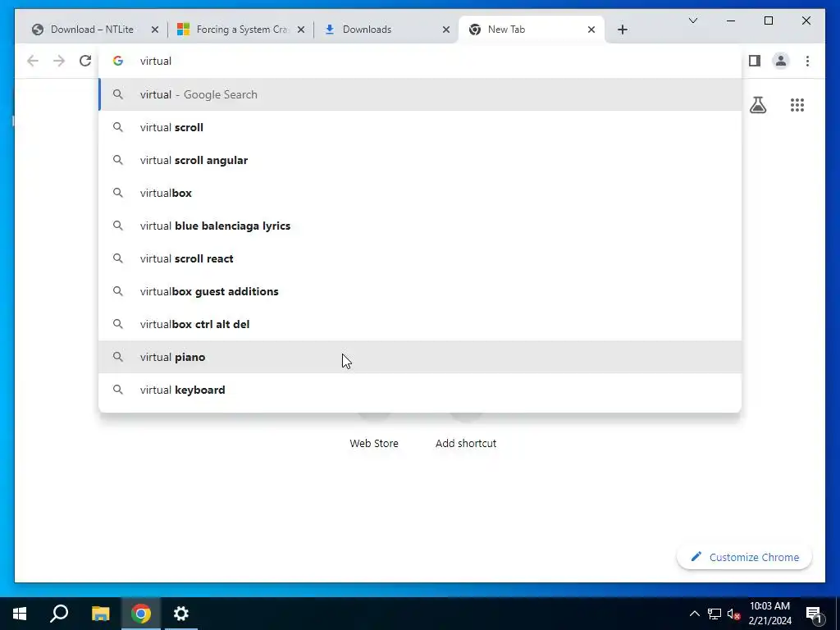Click the Add shortcut label

pos(466,444)
